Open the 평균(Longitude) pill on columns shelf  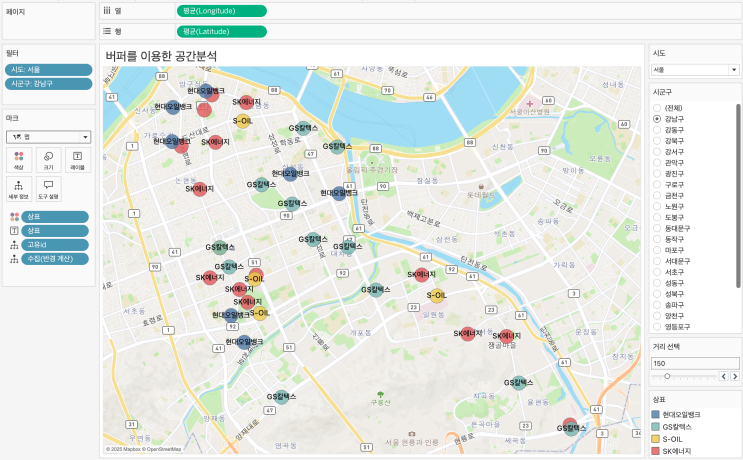221,11
